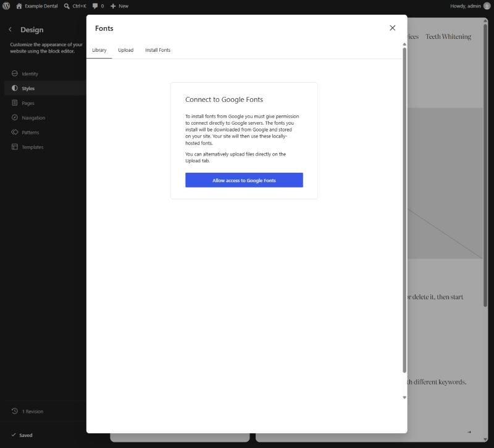View 1 Revision history
Viewport: 494px width, 448px height.
pos(33,412)
